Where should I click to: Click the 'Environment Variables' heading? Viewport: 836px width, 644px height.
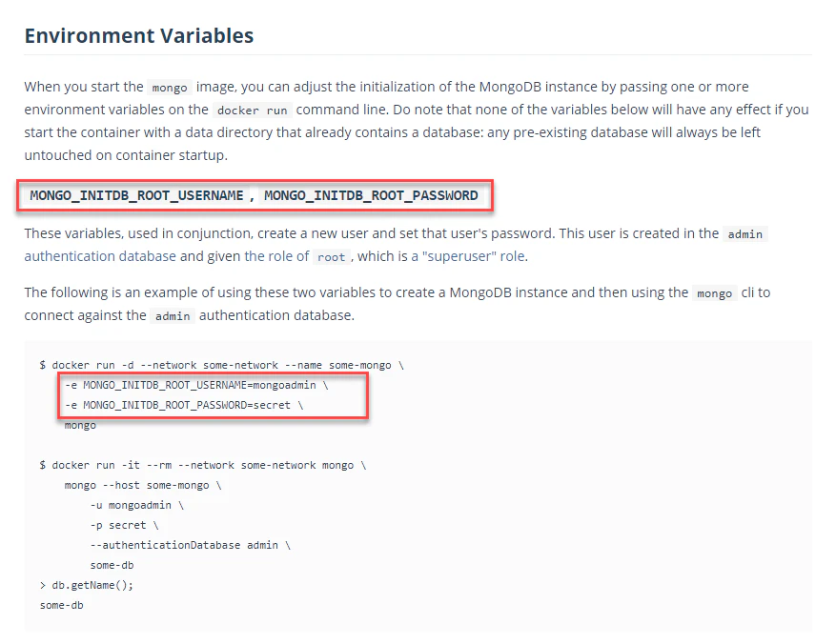pyautogui.click(x=138, y=35)
